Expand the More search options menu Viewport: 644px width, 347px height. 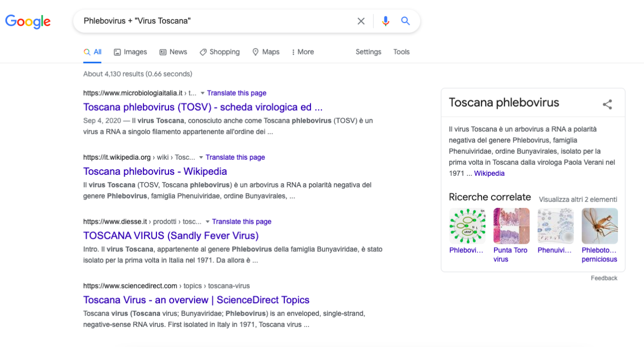(303, 52)
